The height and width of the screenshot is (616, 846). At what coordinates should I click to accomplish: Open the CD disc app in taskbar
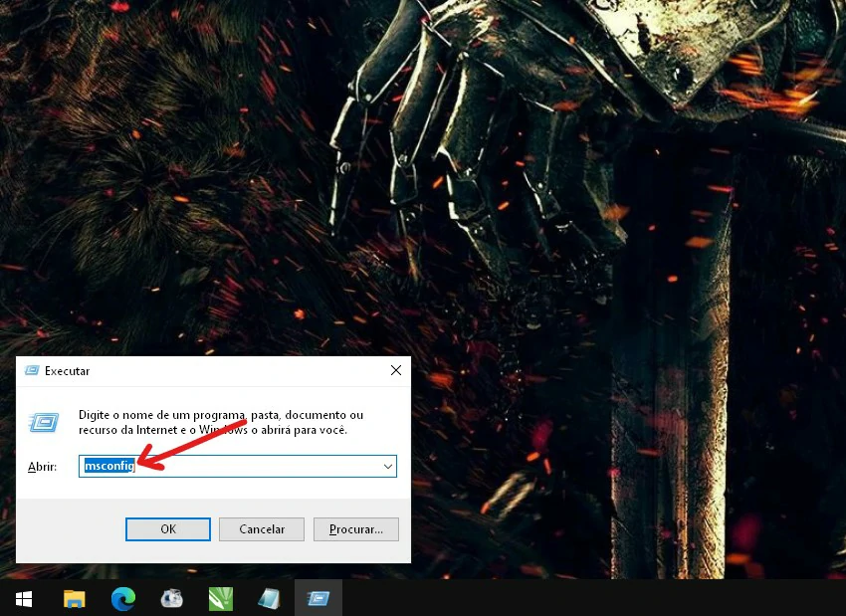[x=171, y=599]
